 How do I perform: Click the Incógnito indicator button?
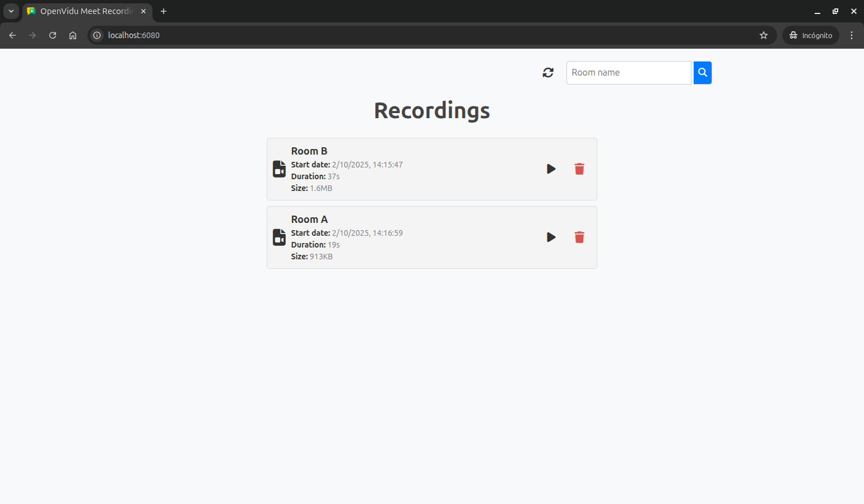[x=810, y=35]
